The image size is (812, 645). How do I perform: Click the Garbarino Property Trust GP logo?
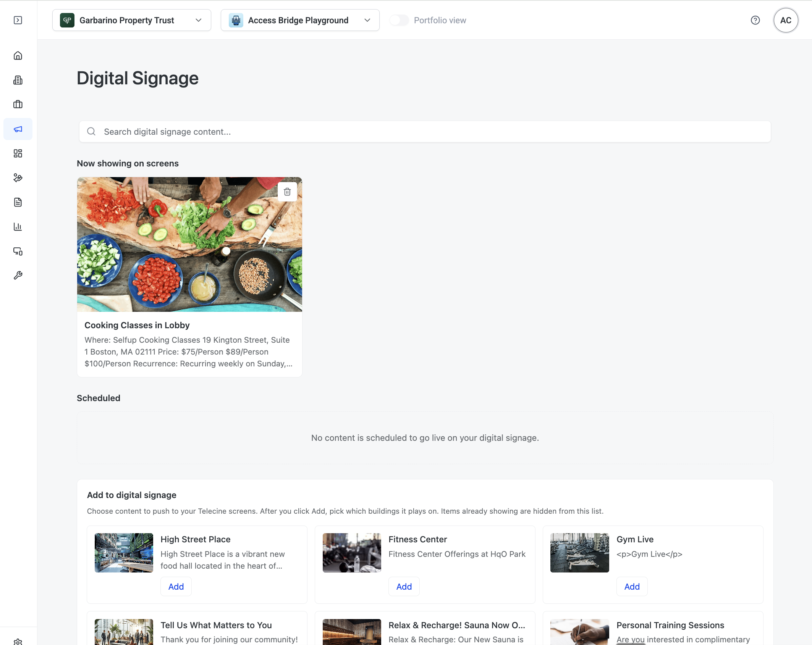(x=67, y=20)
